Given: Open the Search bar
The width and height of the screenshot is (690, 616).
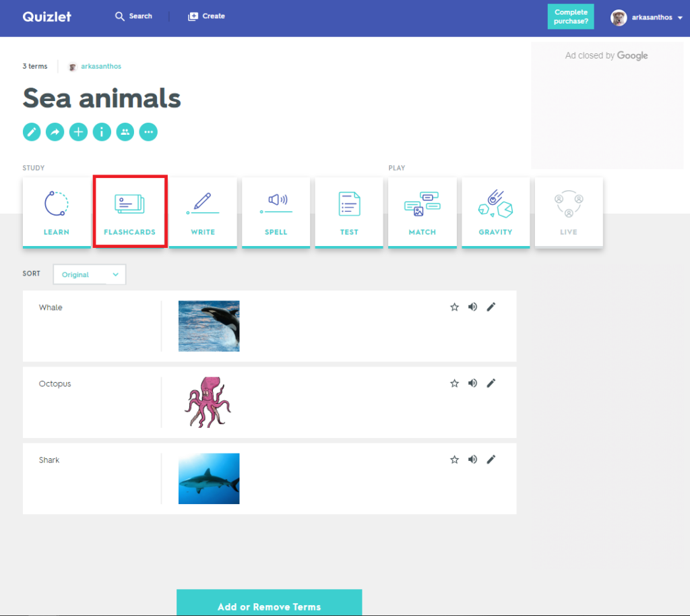Looking at the screenshot, I should point(133,16).
